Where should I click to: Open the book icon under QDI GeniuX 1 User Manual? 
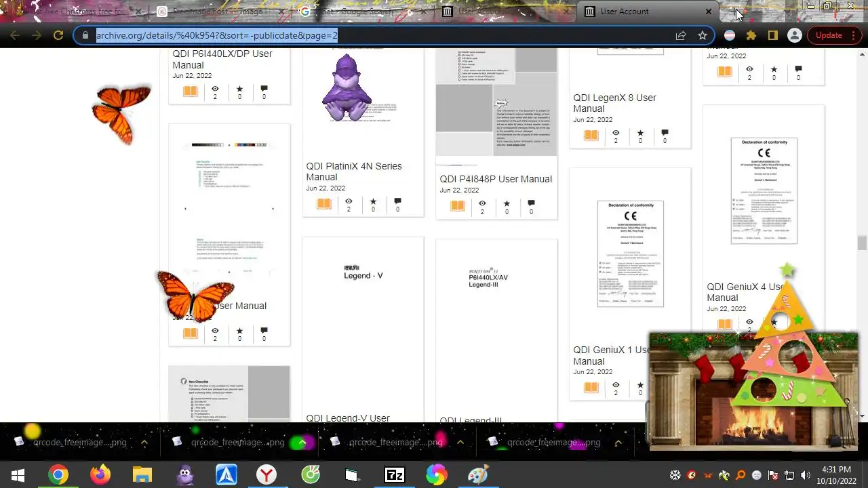pyautogui.click(x=591, y=387)
